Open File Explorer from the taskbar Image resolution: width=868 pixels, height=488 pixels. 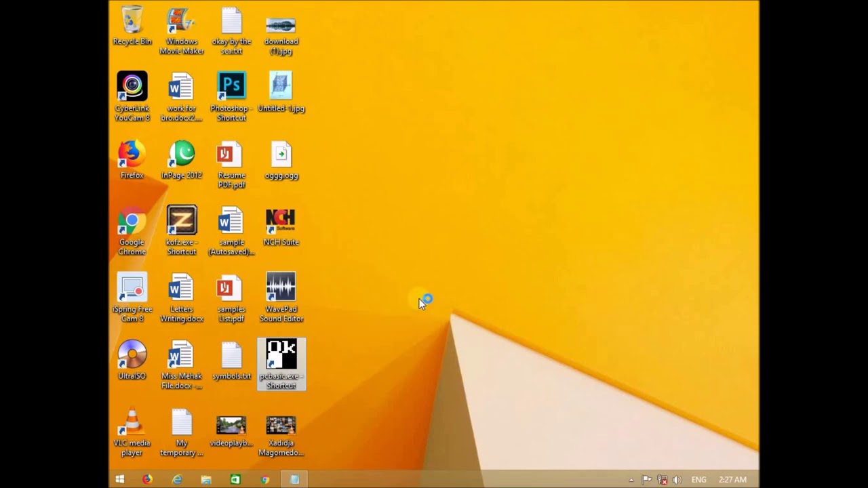[206, 479]
